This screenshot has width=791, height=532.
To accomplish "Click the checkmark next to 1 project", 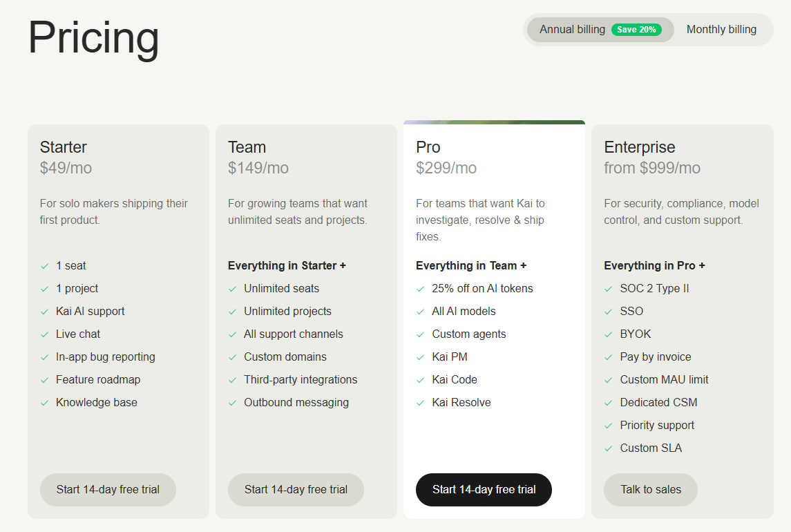I will (x=44, y=289).
